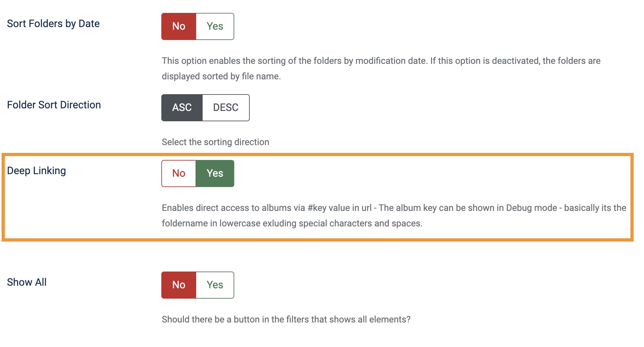This screenshot has width=644, height=347.
Task: Click the 'This option enables the sorting' description line
Action: point(381,61)
